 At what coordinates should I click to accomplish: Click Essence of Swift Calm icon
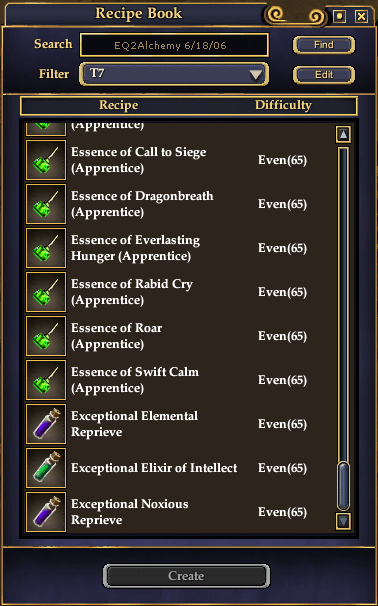[46, 380]
